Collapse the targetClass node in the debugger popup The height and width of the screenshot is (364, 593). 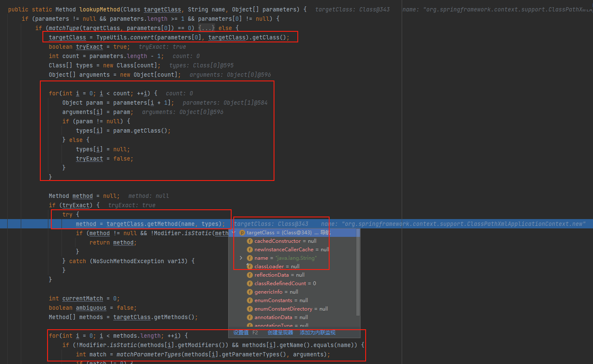point(234,233)
